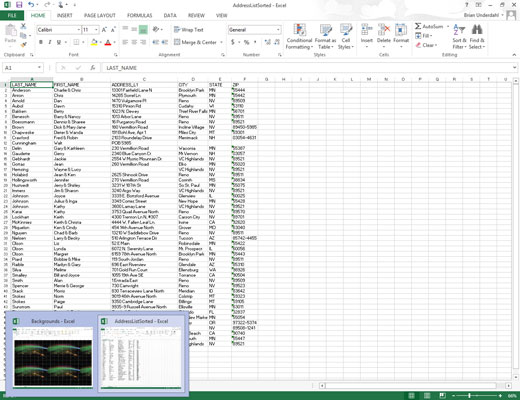
Task: Click the Merge & Center button
Action: click(x=196, y=42)
